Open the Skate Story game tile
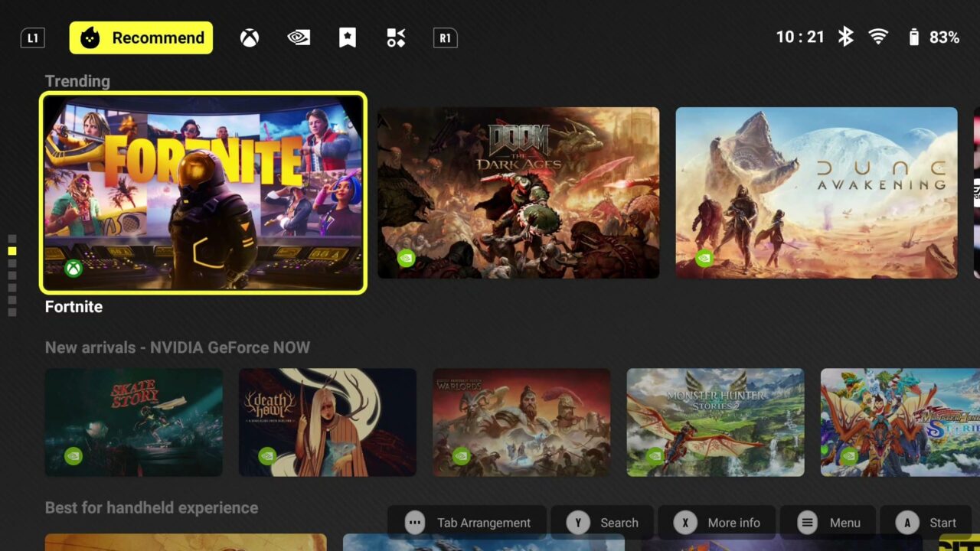Image resolution: width=980 pixels, height=551 pixels. 134,422
